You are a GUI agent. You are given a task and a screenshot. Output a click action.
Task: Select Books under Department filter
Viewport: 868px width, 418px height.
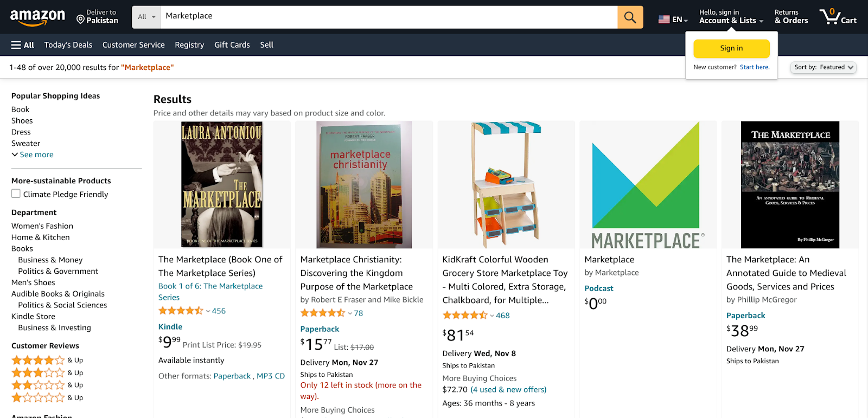click(22, 248)
